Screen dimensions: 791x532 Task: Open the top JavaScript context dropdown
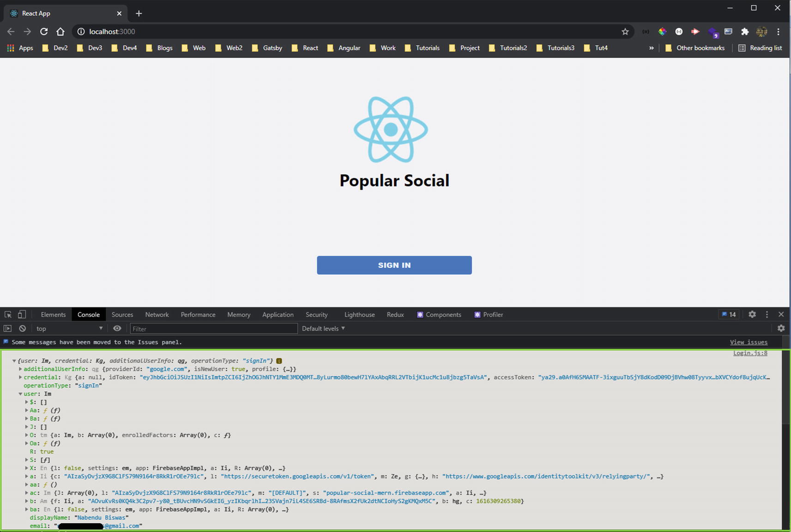[69, 329]
